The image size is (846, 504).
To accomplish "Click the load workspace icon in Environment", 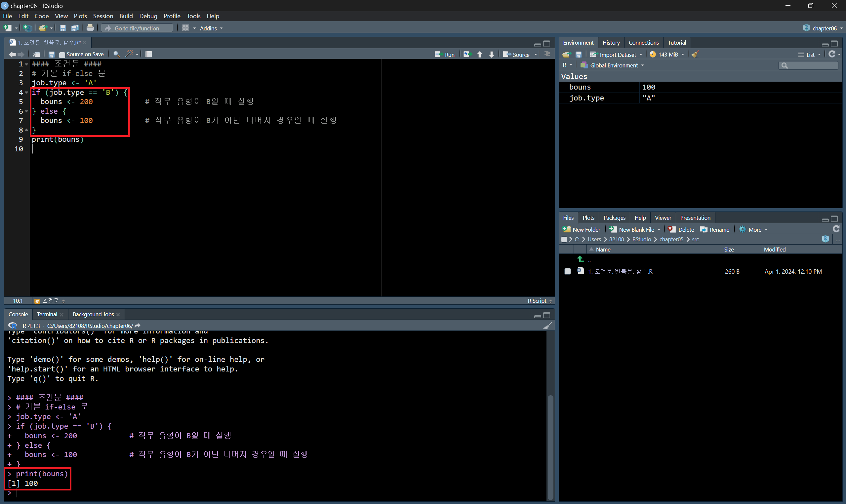I will click(x=566, y=54).
